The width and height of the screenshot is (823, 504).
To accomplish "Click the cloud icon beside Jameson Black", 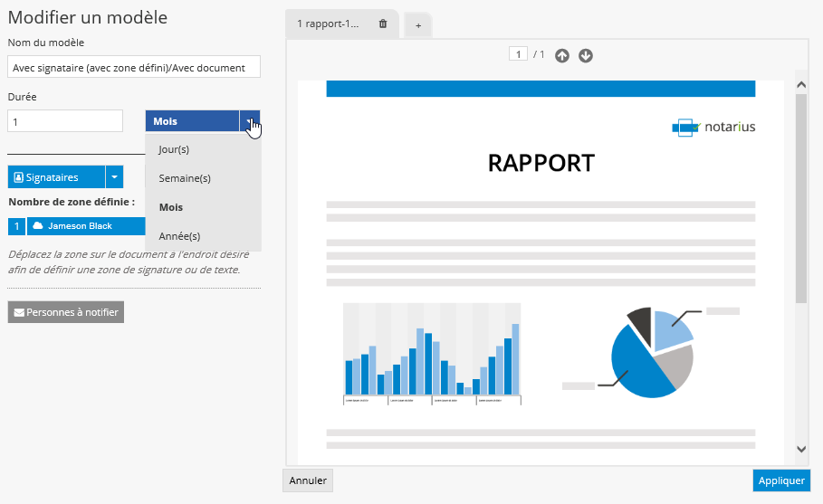I will point(38,226).
